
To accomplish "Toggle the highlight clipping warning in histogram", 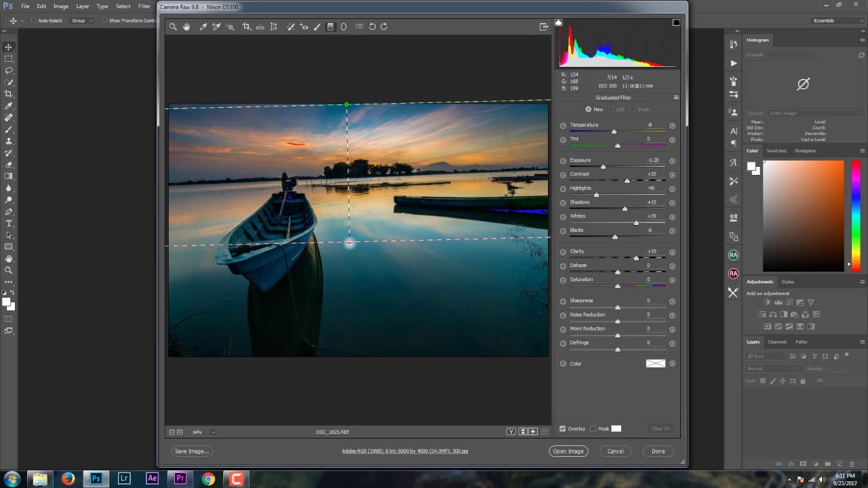I will point(676,22).
